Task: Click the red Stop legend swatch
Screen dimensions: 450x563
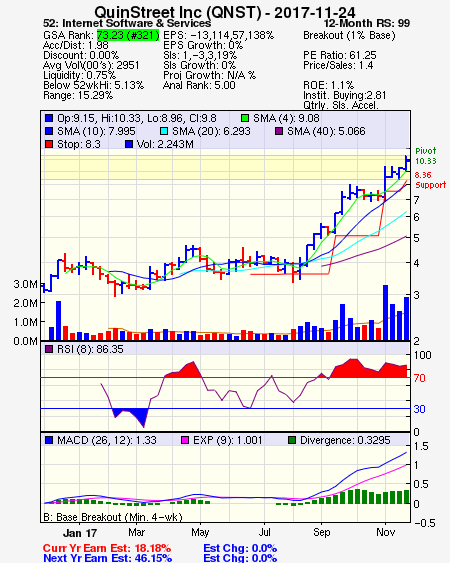Action: [49, 144]
